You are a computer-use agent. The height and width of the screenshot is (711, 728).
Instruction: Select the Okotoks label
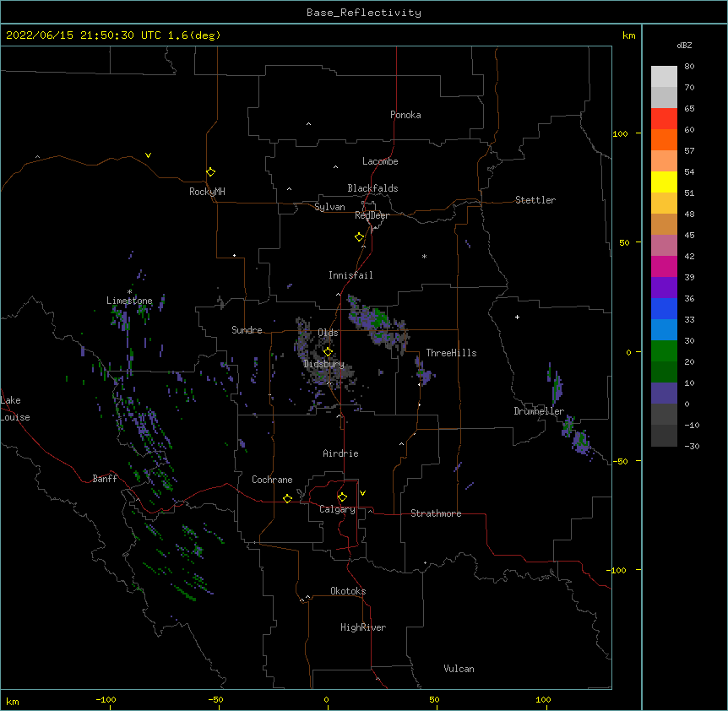pyautogui.click(x=348, y=591)
